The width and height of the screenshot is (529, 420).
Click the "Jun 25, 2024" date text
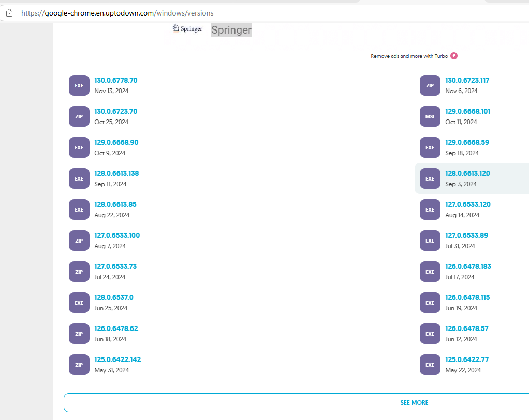111,308
